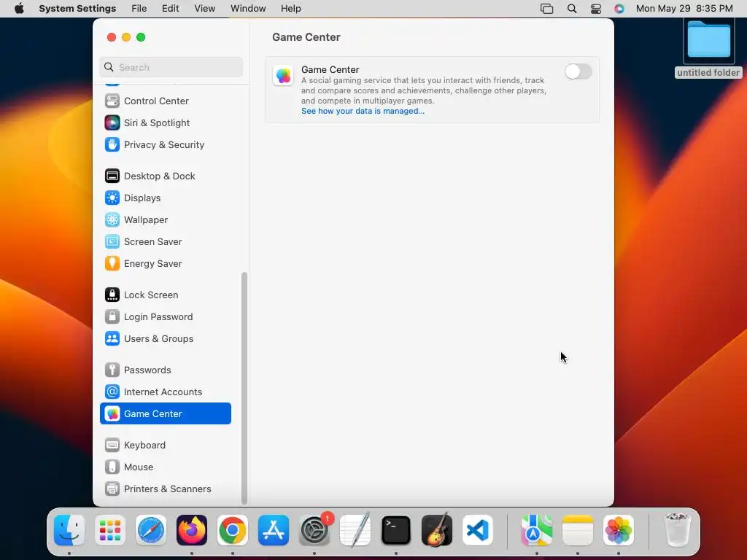Click System Settings icon in the Dock
This screenshot has width=747, height=560.
[314, 530]
